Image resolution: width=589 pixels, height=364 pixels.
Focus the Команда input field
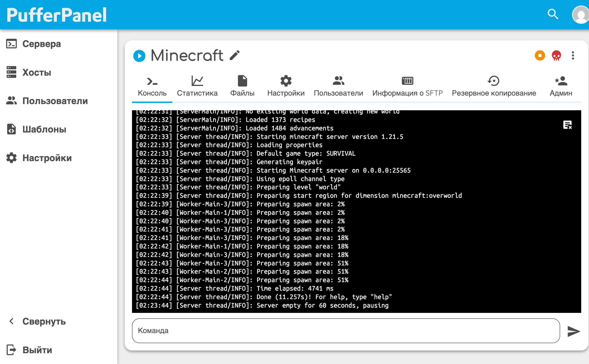pyautogui.click(x=346, y=331)
